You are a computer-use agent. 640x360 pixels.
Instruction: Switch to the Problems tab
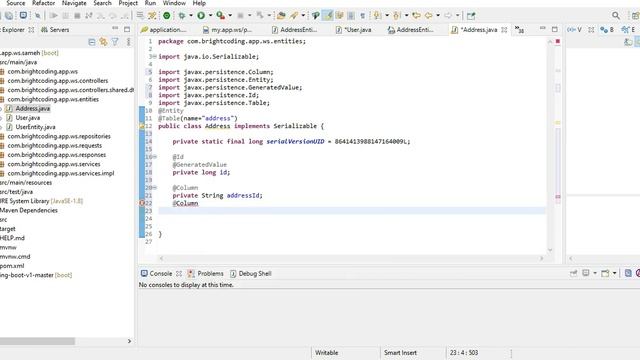pos(206,273)
